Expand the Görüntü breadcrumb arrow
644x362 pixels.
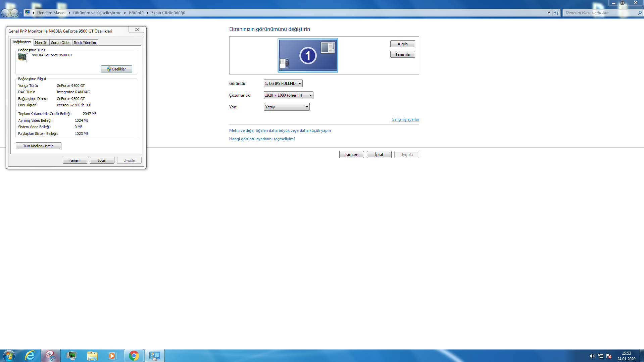[x=147, y=13]
